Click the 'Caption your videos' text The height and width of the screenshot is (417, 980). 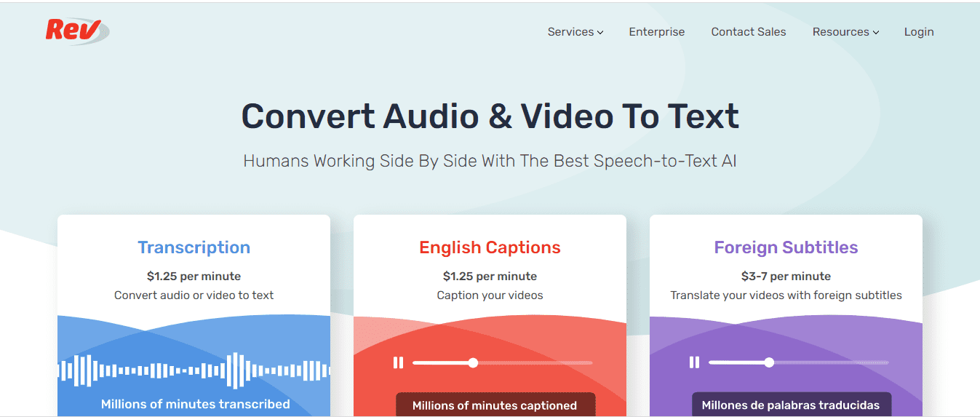pyautogui.click(x=490, y=295)
